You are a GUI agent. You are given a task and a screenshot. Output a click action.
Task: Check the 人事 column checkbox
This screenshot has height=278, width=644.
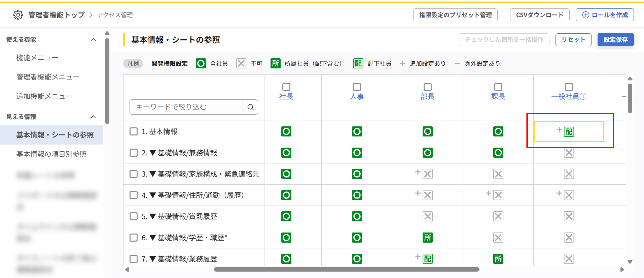[357, 87]
